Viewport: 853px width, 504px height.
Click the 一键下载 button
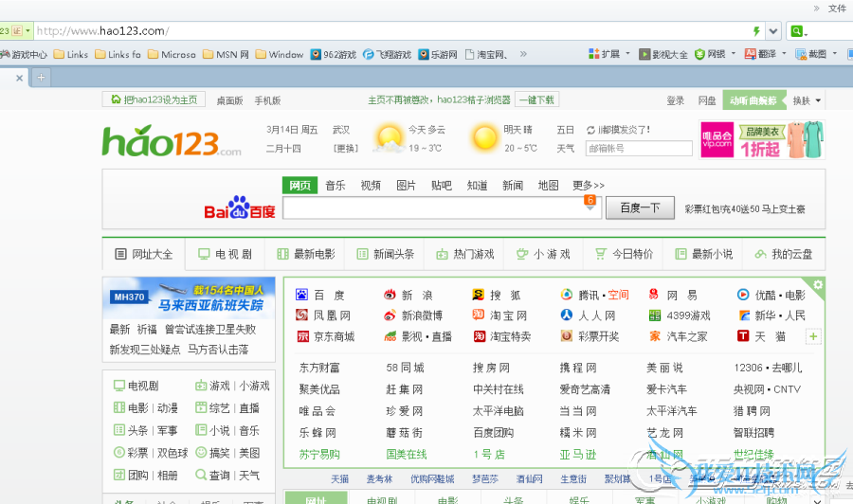537,99
